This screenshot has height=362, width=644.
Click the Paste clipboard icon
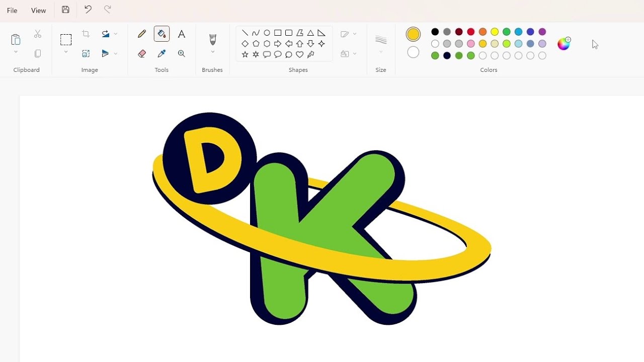pos(16,39)
